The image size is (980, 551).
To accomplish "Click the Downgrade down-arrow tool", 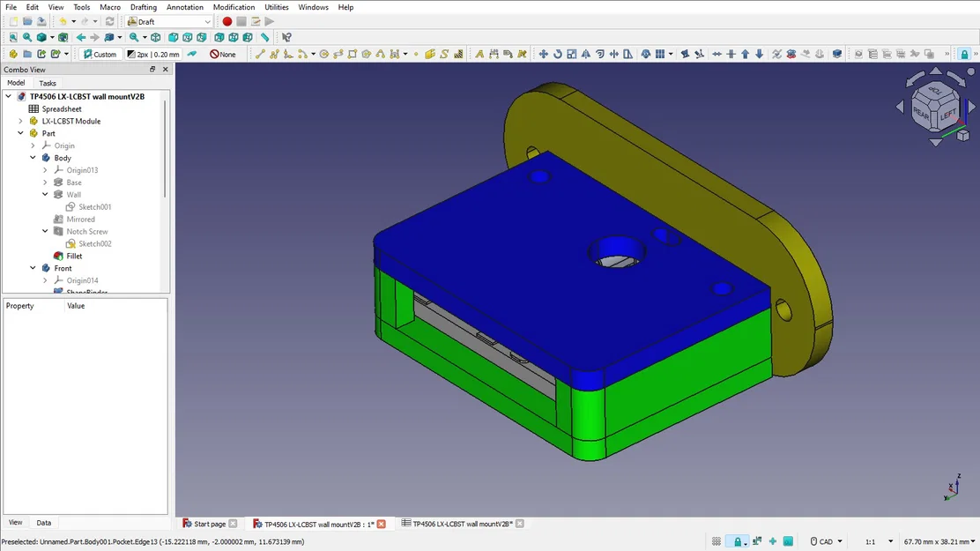I will point(760,55).
